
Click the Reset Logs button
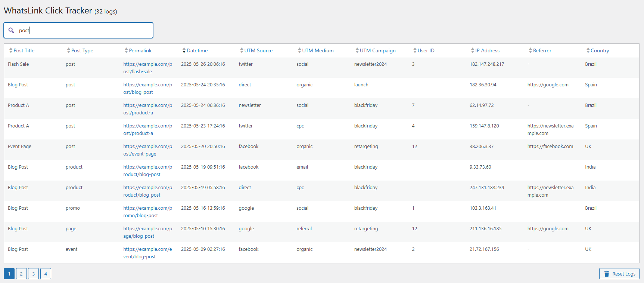(x=619, y=274)
